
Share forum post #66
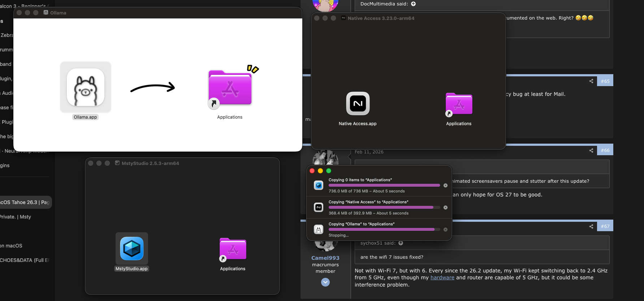point(591,150)
